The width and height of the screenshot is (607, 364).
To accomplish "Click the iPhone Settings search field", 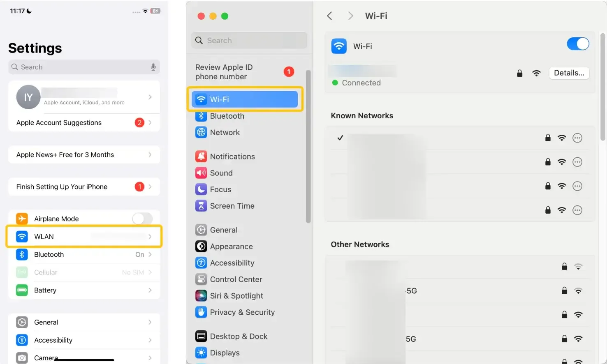I will tap(84, 67).
